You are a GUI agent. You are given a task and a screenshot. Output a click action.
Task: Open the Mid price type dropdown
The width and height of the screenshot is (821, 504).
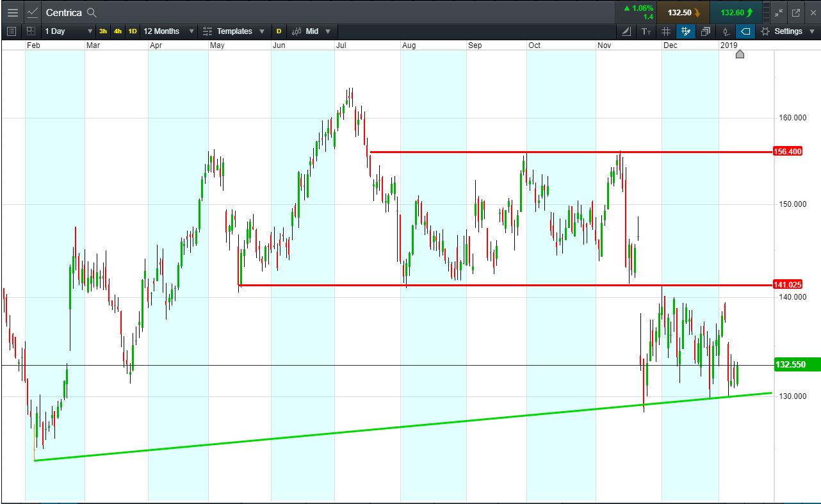click(x=328, y=31)
